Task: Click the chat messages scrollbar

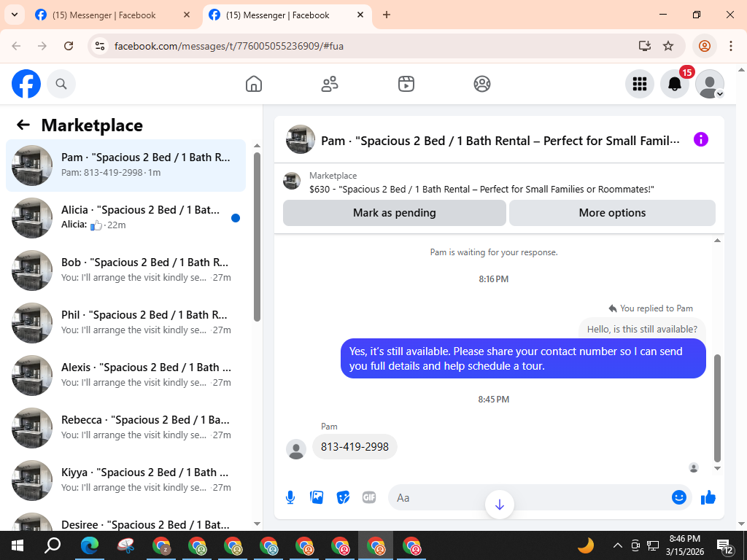Action: point(718,408)
